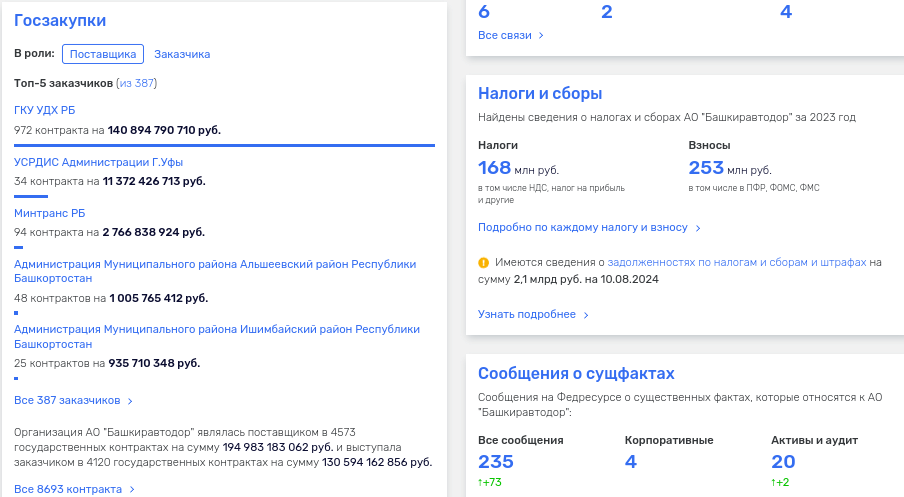Click amount 140 894 790 710 руб.

coord(164,130)
